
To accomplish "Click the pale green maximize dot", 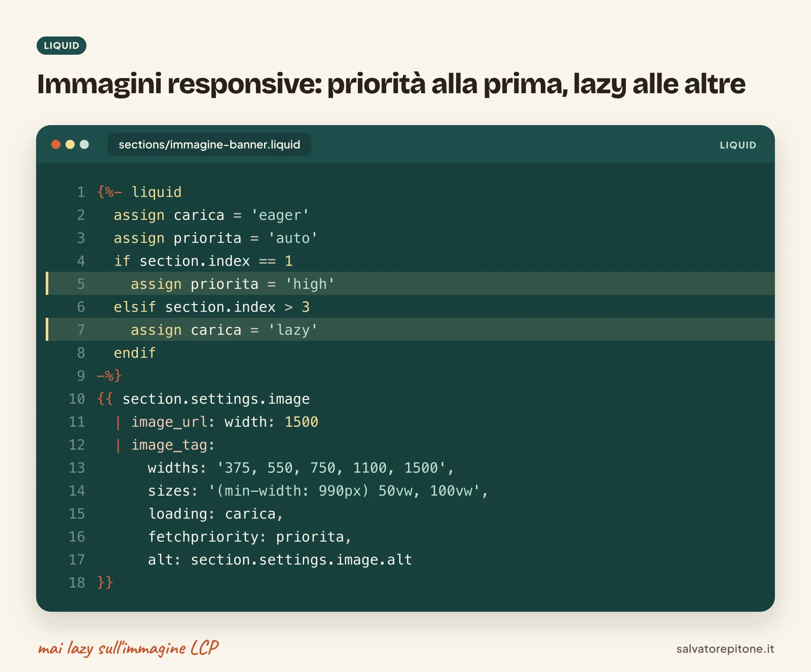I will 84,144.
